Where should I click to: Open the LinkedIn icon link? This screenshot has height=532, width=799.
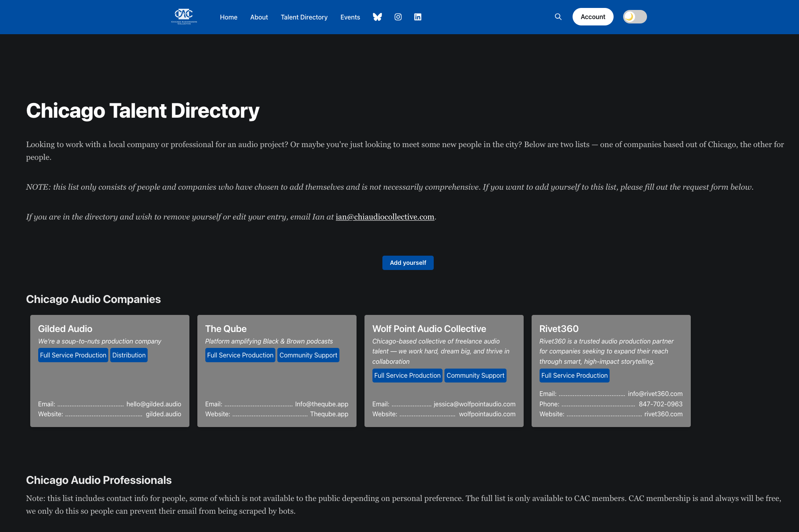[418, 17]
